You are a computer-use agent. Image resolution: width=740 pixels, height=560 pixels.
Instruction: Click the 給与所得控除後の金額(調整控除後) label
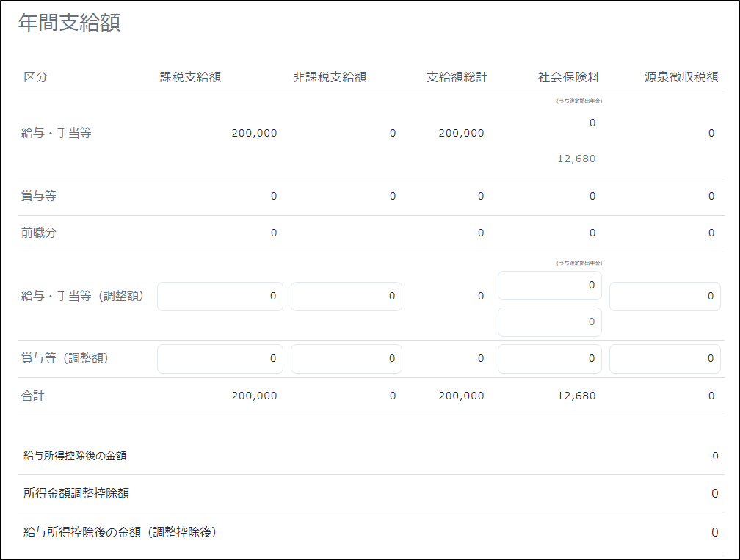coord(120,532)
